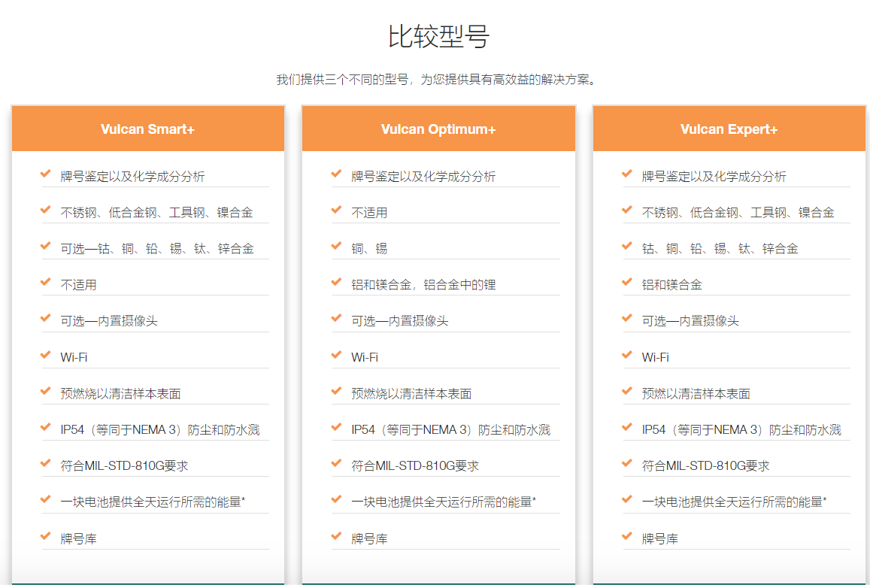Select the Vulcan Smart+ orange header
Screen dimensions: 870x588
pyautogui.click(x=147, y=129)
